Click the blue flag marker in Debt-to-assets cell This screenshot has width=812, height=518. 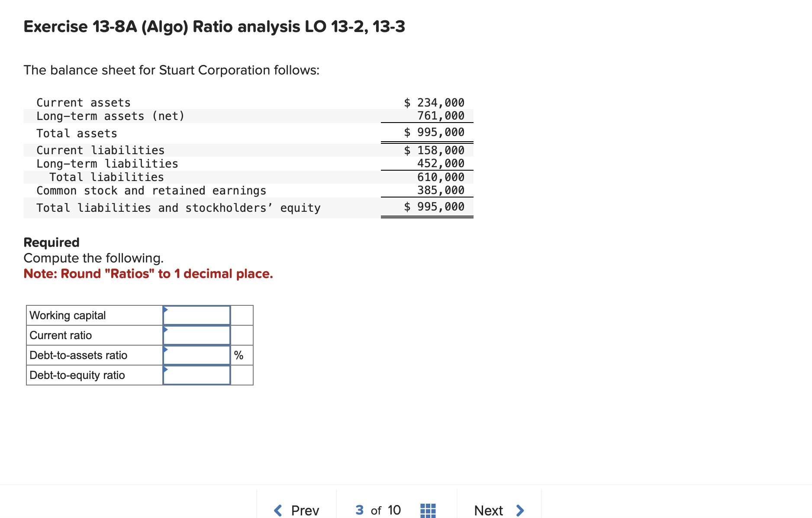(x=165, y=350)
